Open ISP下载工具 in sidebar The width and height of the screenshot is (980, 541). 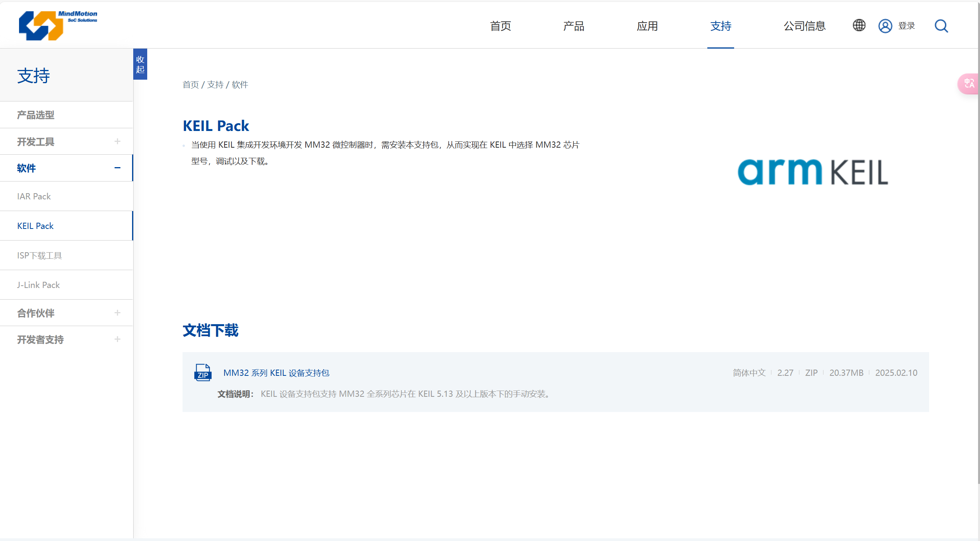point(40,255)
